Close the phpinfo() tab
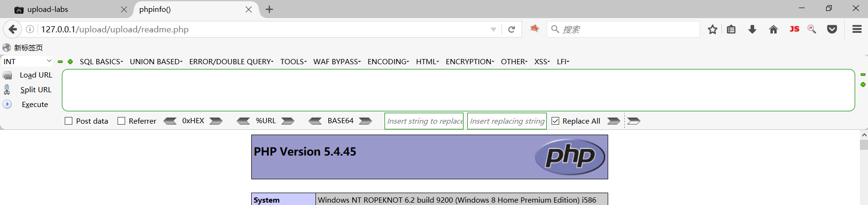This screenshot has height=205, width=868. pos(248,10)
